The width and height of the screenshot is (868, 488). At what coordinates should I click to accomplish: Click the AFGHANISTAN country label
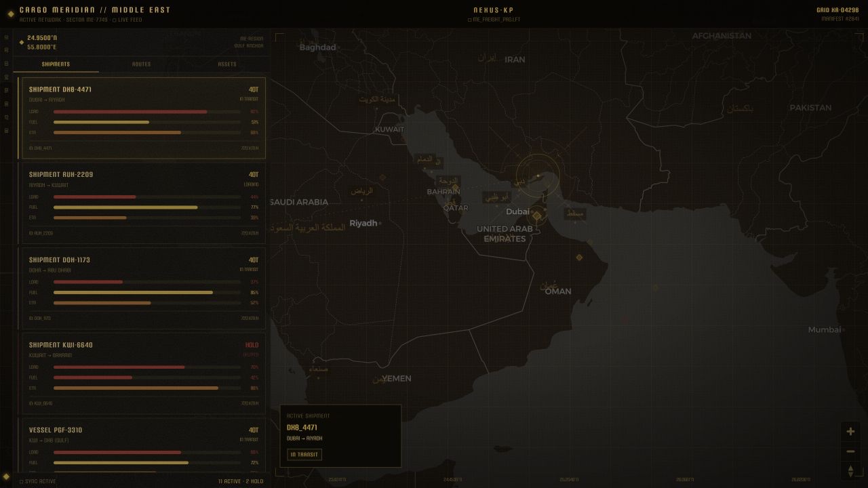click(722, 36)
